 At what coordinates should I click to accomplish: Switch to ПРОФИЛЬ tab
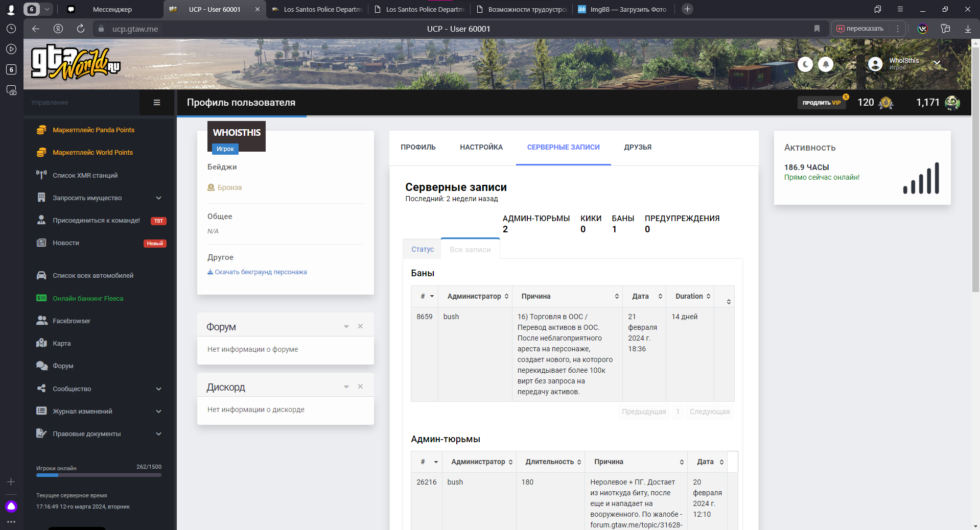418,148
